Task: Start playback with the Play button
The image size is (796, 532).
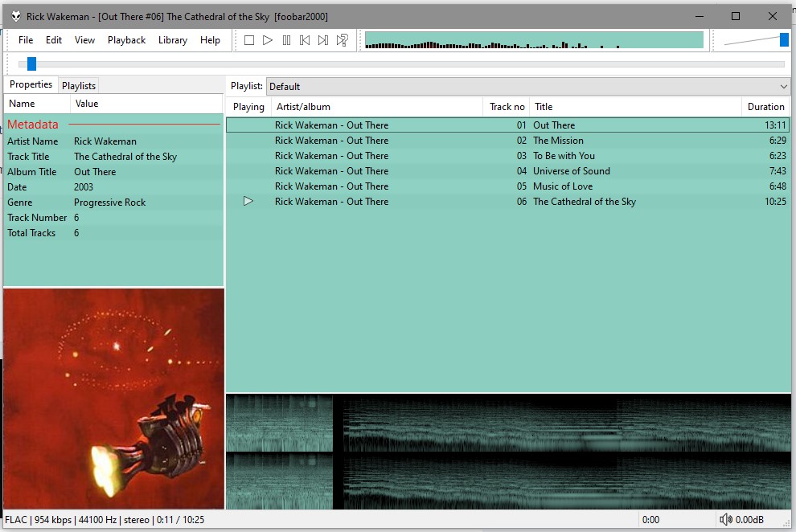Action: pos(268,40)
